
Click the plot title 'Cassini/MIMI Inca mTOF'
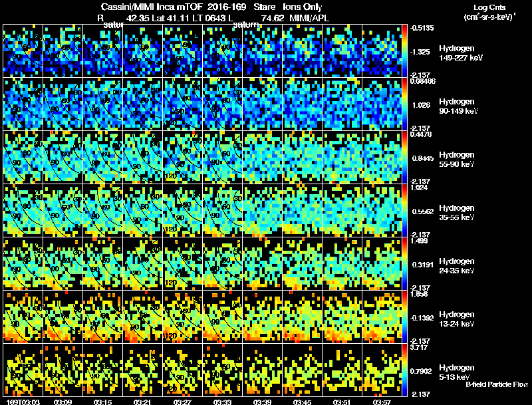(152, 7)
